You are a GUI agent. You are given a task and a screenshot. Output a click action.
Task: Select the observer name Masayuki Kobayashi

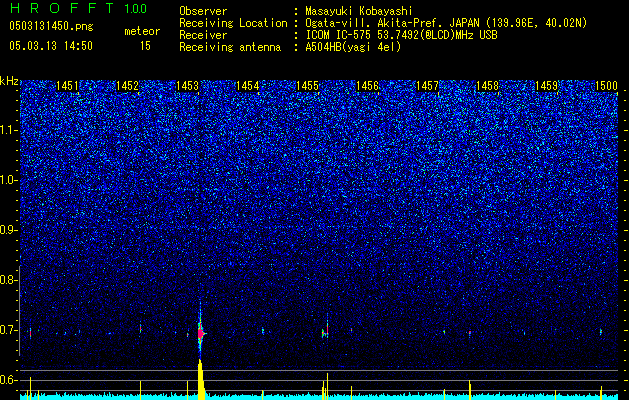pyautogui.click(x=359, y=11)
